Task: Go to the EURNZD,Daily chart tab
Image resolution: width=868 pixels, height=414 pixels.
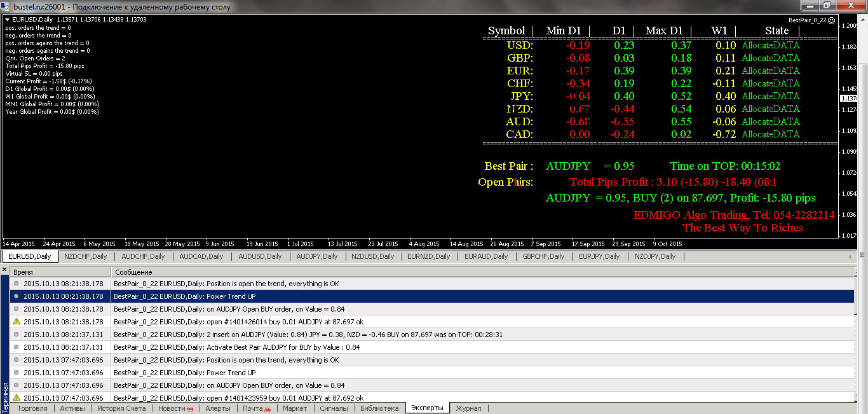Action: click(x=429, y=256)
